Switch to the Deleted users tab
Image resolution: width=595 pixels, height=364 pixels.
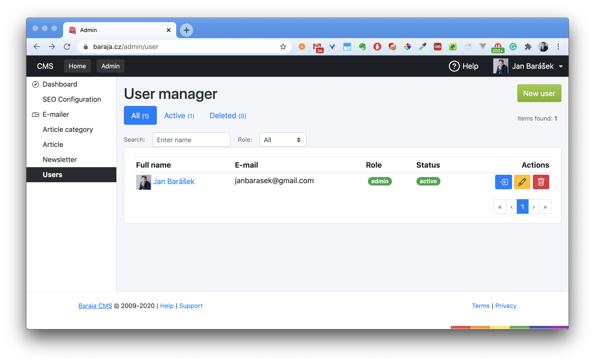227,115
